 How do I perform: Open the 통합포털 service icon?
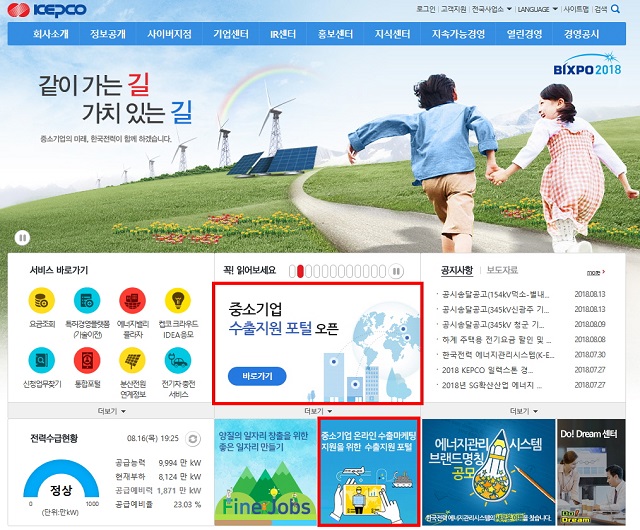tap(86, 360)
